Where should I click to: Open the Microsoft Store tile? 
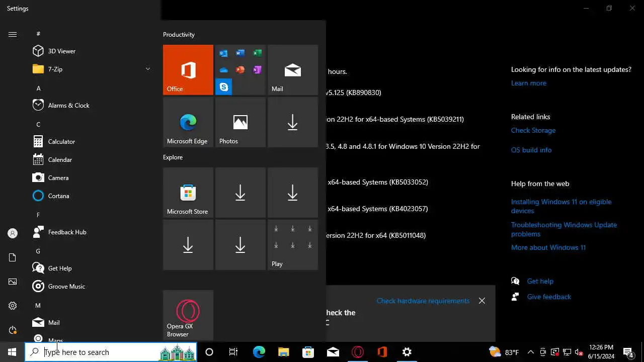(188, 193)
